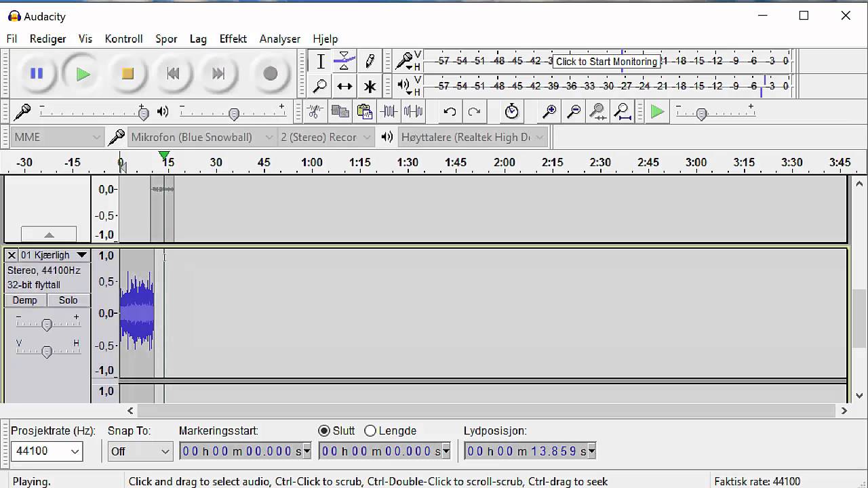Fit project in window zoom icon
Viewport: 868px width, 488px height.
coord(623,111)
